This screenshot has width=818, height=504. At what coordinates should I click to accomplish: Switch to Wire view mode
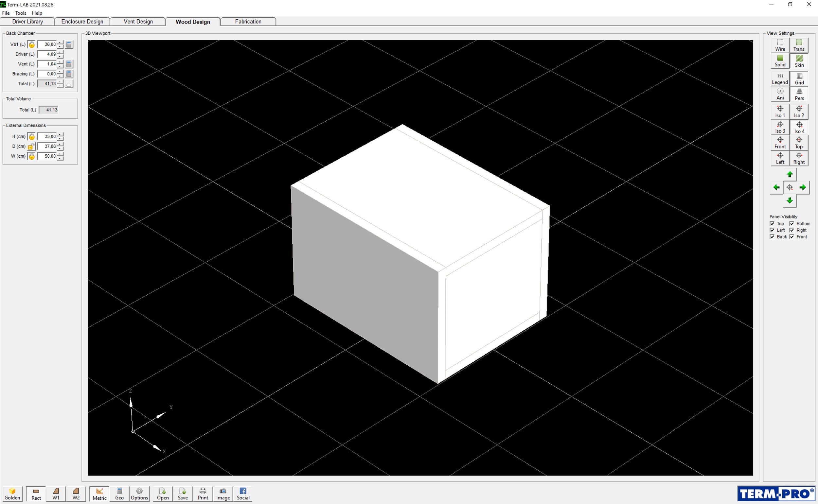tap(780, 45)
